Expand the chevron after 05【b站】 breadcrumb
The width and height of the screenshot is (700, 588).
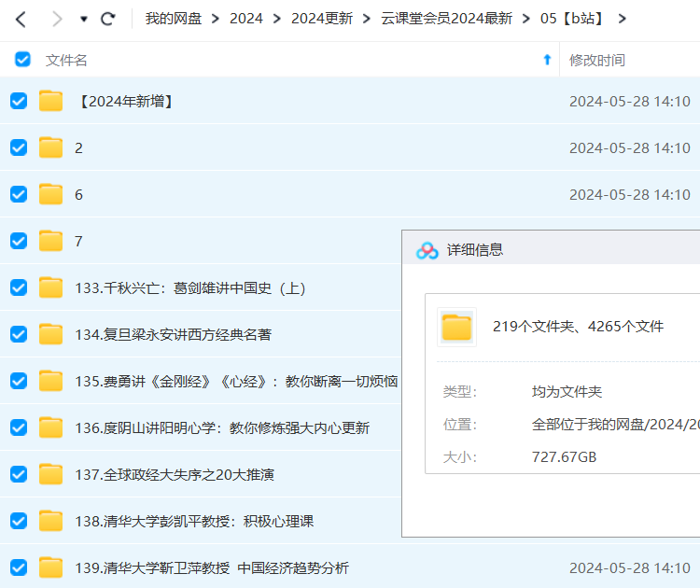coord(623,19)
